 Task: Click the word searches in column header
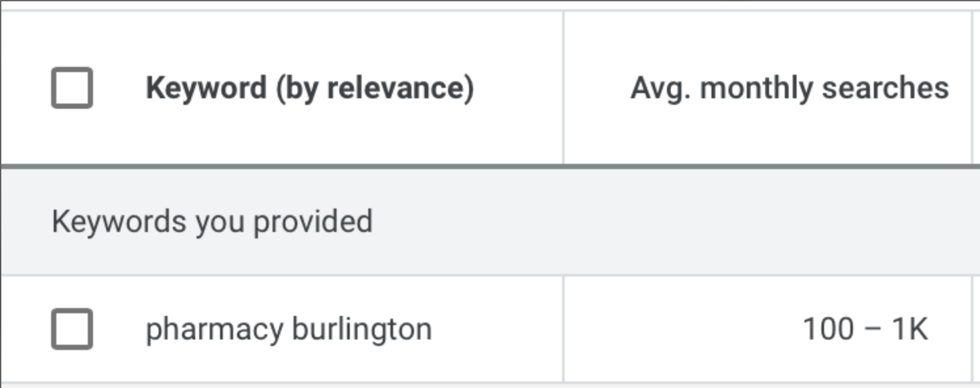tap(885, 88)
